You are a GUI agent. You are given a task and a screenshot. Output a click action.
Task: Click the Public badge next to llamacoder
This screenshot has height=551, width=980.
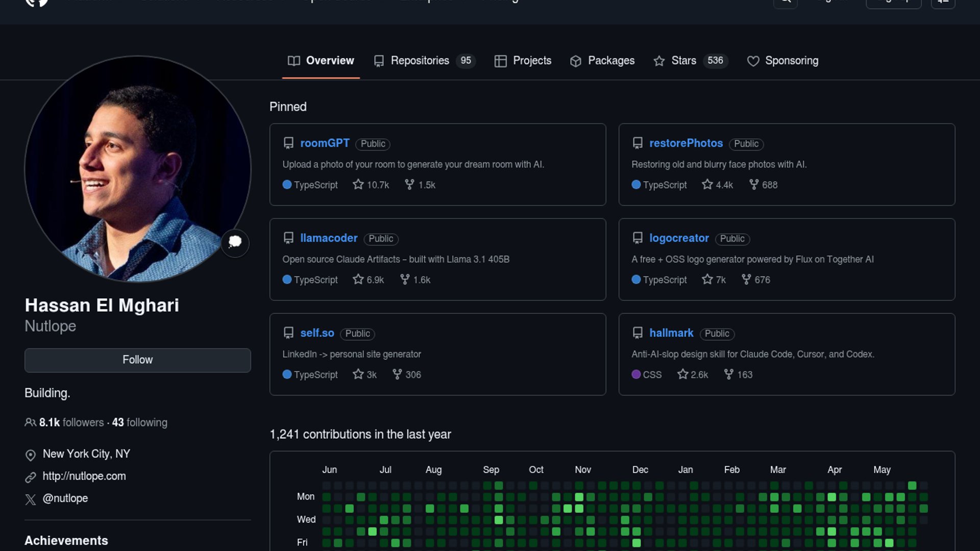click(381, 239)
